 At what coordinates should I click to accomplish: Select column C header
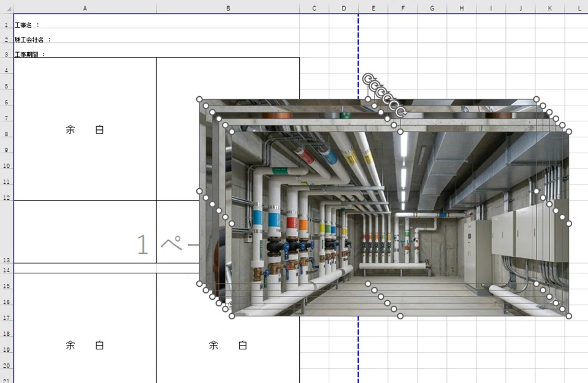pyautogui.click(x=315, y=8)
